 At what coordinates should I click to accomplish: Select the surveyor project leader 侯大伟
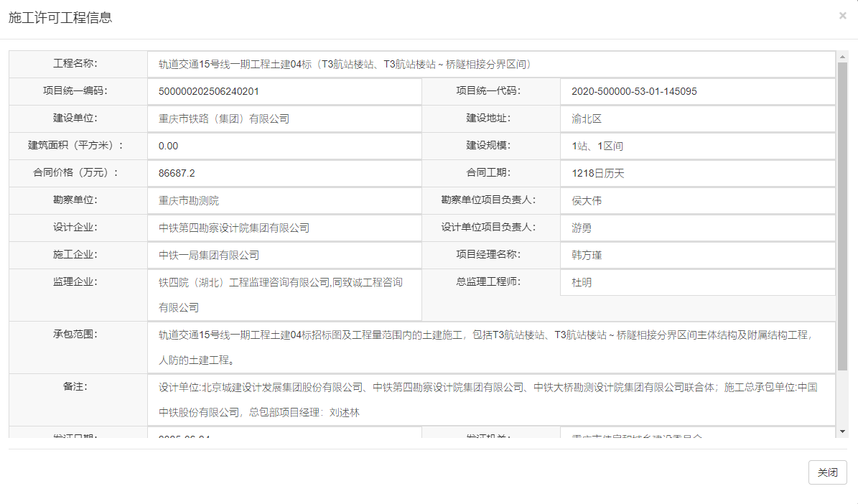[x=582, y=200]
